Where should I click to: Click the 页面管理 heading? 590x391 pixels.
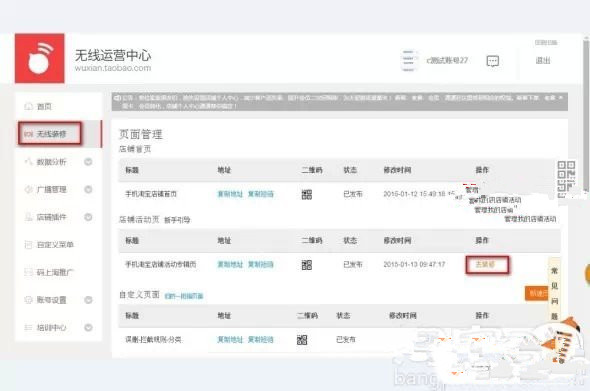(141, 134)
